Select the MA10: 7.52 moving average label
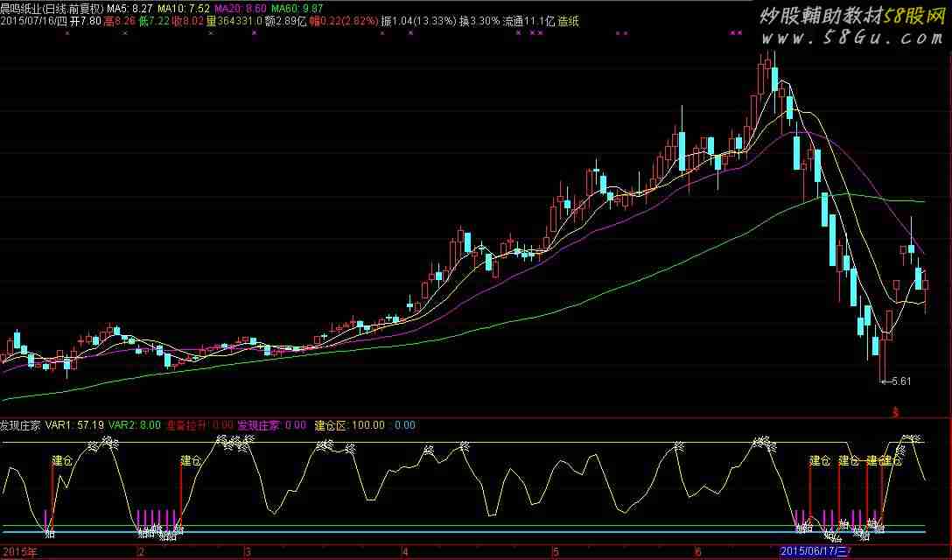This screenshot has width=952, height=560. tap(184, 9)
